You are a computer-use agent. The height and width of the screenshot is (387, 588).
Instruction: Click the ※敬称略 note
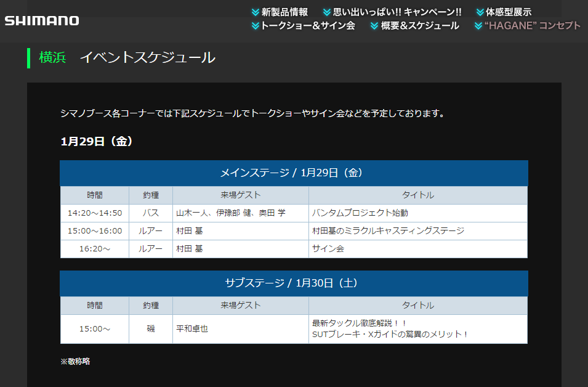point(75,362)
